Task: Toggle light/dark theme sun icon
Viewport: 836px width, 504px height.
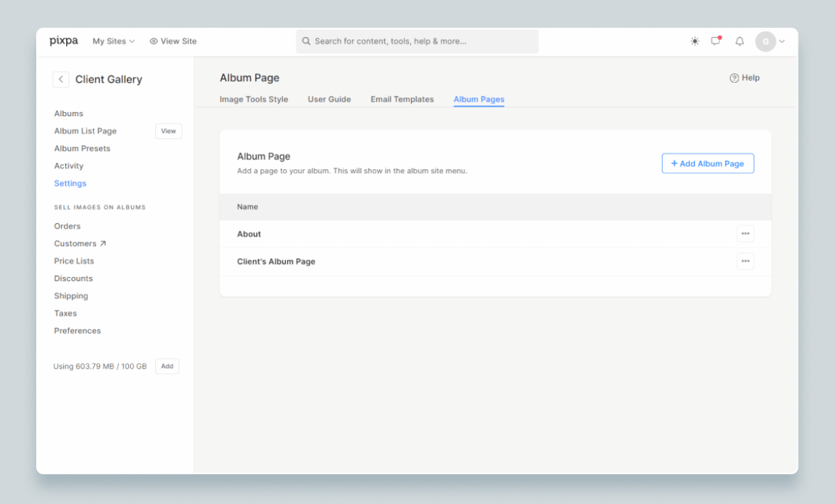Action: pyautogui.click(x=695, y=41)
